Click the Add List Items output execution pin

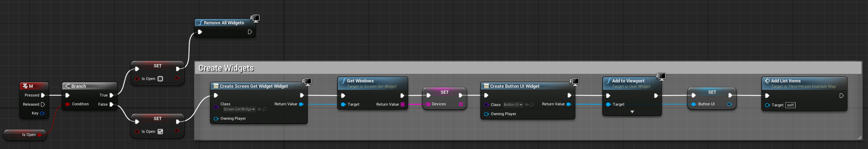pos(841,96)
